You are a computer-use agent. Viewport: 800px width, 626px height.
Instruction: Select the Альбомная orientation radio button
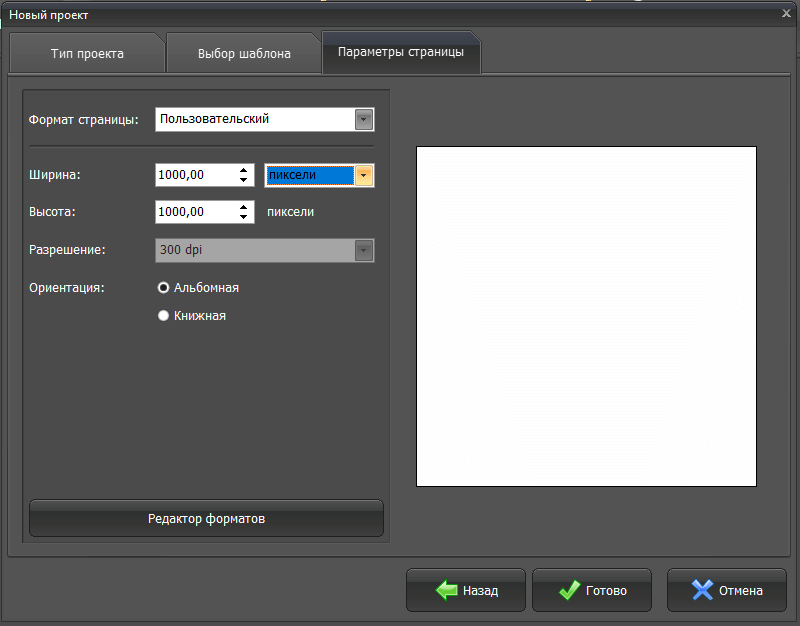click(x=163, y=288)
